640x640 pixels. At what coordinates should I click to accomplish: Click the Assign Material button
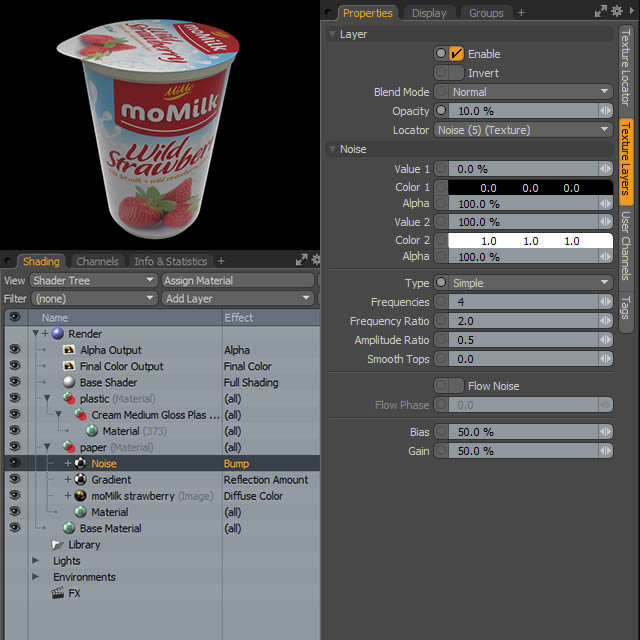[238, 280]
